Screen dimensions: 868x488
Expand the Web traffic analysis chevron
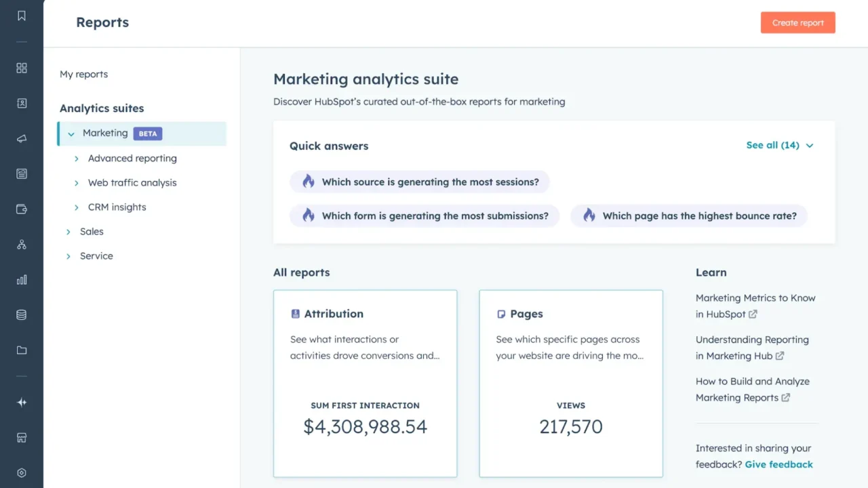pos(77,183)
